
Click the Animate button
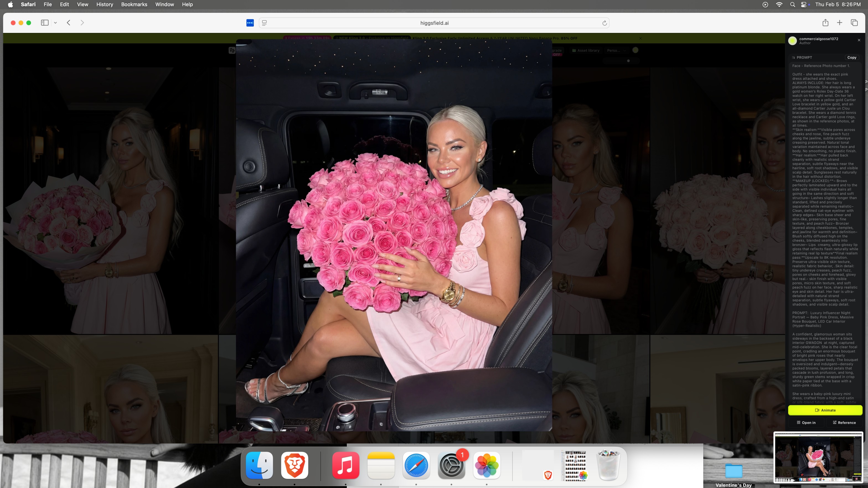[x=825, y=410]
